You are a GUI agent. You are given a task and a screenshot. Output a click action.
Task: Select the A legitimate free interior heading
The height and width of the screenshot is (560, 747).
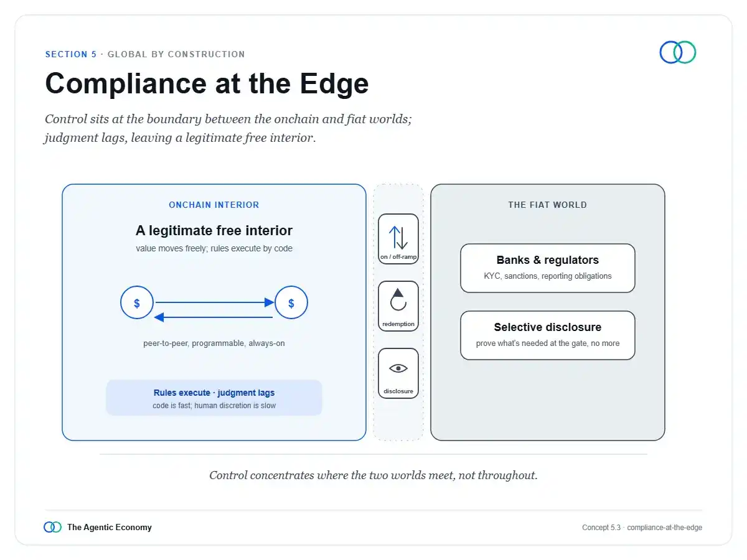[x=214, y=231]
